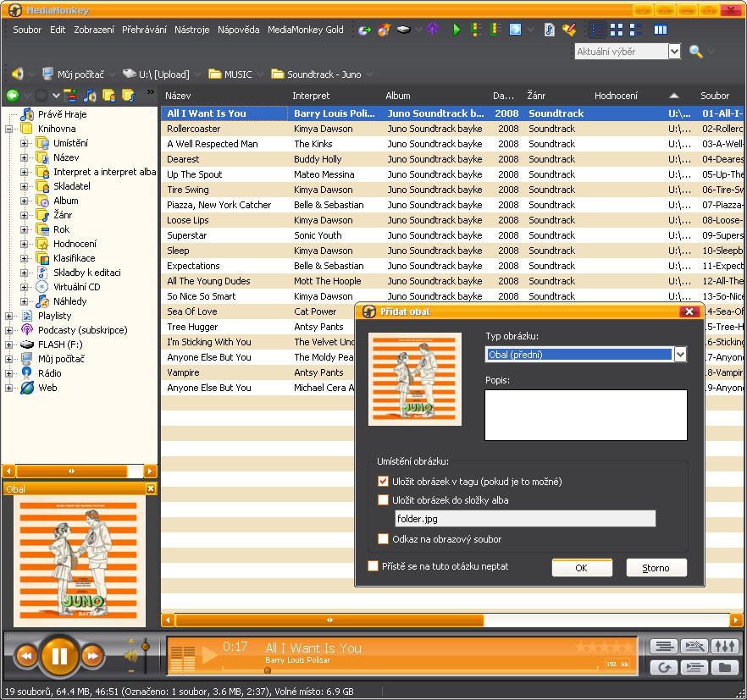Enable 'Uložit obrázek do složky alba' checkbox
The width and height of the screenshot is (747, 700).
coord(383,500)
